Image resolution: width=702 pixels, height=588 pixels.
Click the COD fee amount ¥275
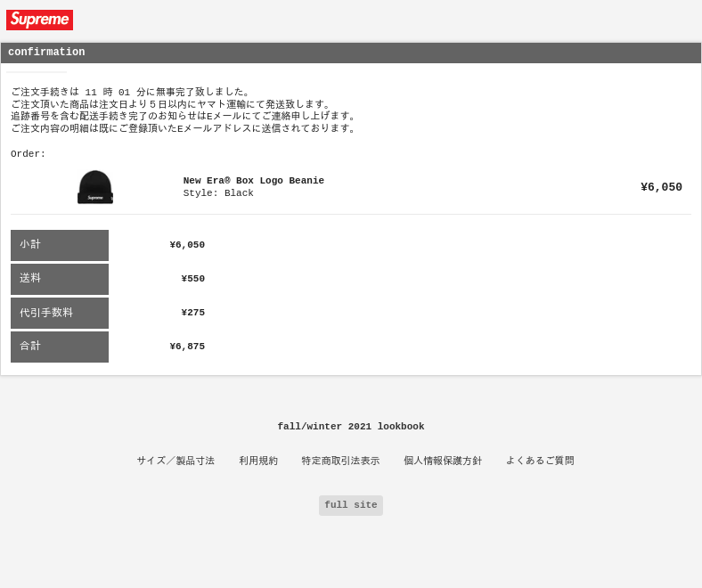coord(193,313)
